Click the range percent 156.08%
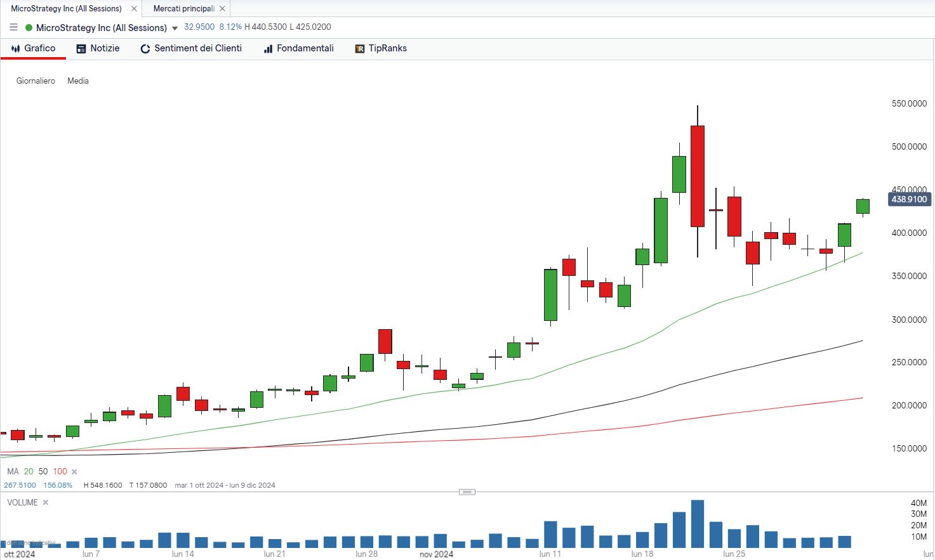This screenshot has width=935, height=560. (x=58, y=485)
